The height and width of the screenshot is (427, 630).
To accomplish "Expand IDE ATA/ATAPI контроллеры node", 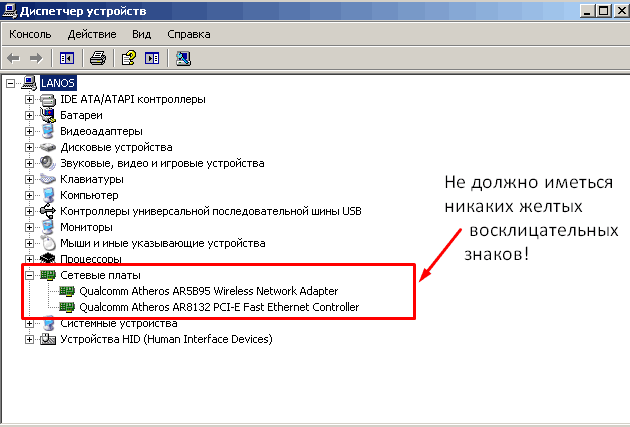I will click(x=29, y=99).
